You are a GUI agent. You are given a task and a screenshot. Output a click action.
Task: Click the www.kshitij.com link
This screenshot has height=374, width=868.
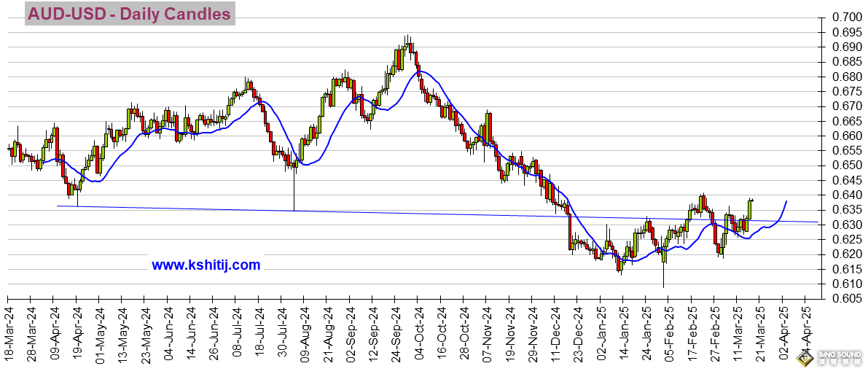(206, 265)
